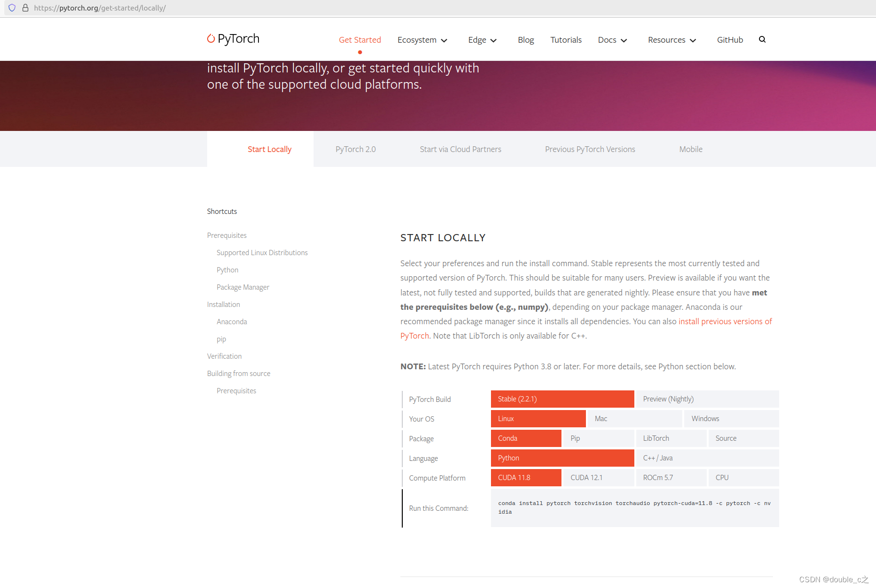876x588 pixels.
Task: Switch to Previous PyTorch Versions tab
Action: click(x=590, y=149)
